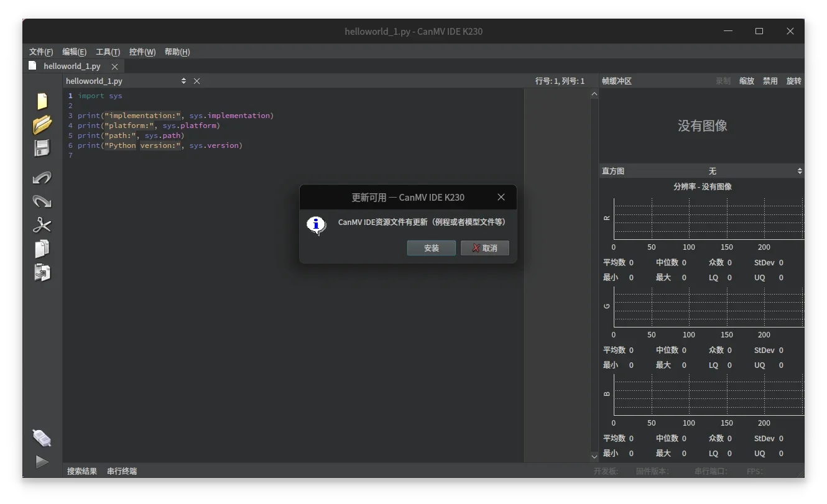The width and height of the screenshot is (827, 504).
Task: Click the print Python version code line
Action: point(160,145)
